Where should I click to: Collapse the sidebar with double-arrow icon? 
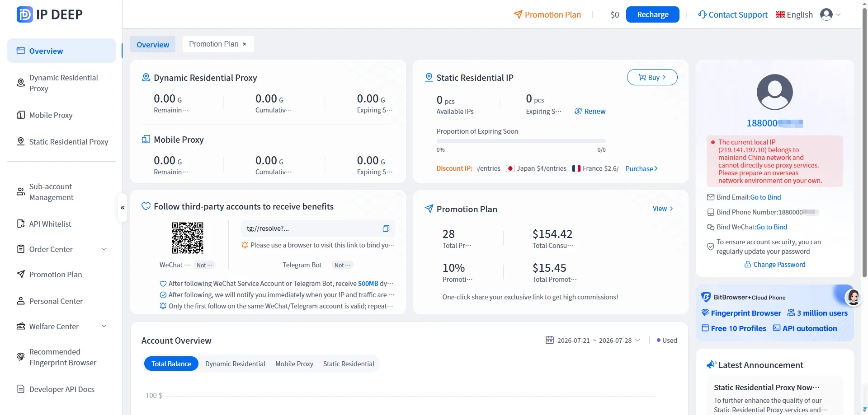coord(123,208)
